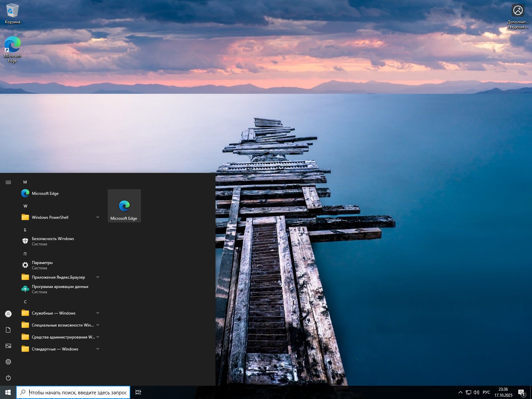The width and height of the screenshot is (532, 399).
Task: Open Безопасность Windows from app list
Action: point(53,241)
